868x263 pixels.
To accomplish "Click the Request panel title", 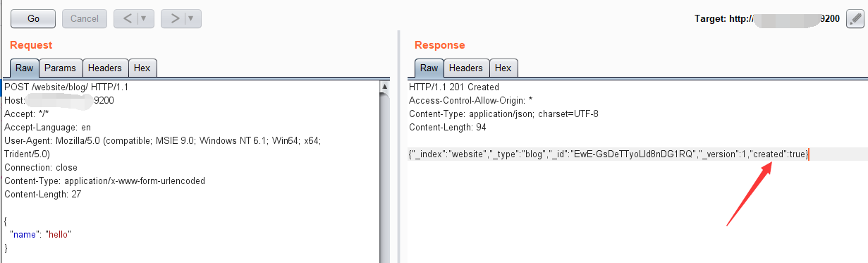I will [31, 45].
